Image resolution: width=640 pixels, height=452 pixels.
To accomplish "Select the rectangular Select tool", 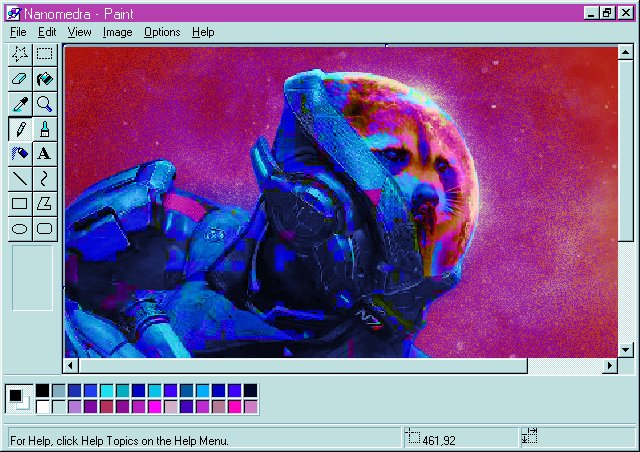I will [x=44, y=54].
